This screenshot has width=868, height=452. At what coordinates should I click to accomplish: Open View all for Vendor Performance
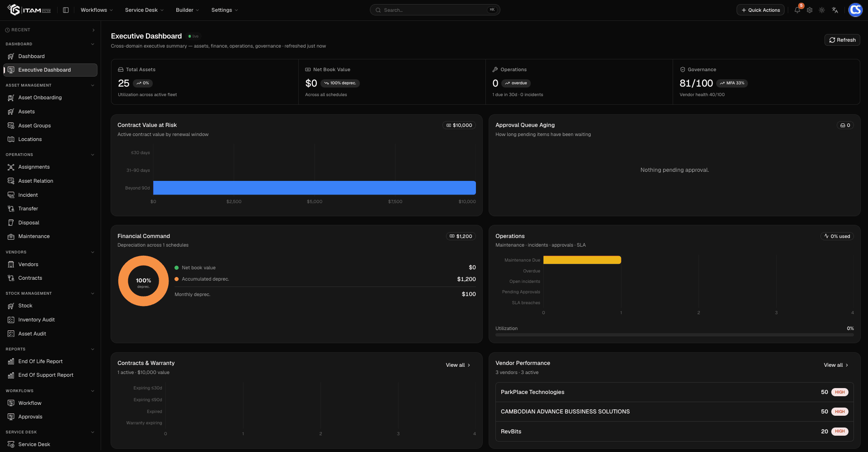836,365
